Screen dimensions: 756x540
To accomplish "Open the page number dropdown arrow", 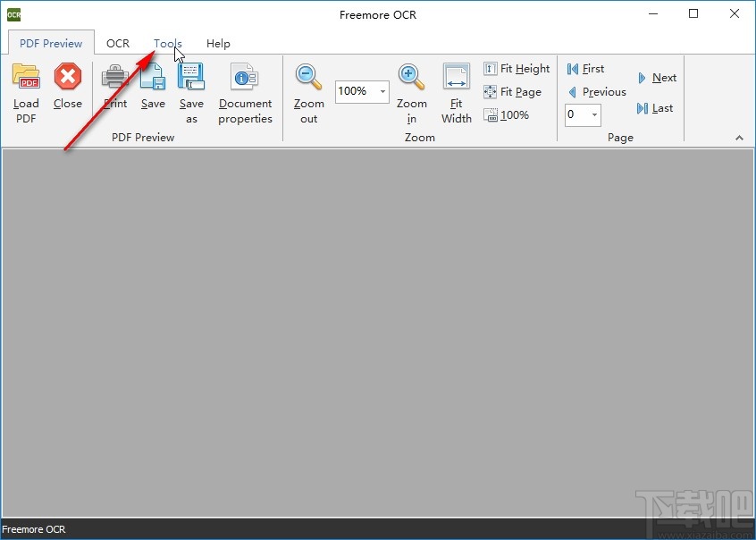I will (594, 114).
